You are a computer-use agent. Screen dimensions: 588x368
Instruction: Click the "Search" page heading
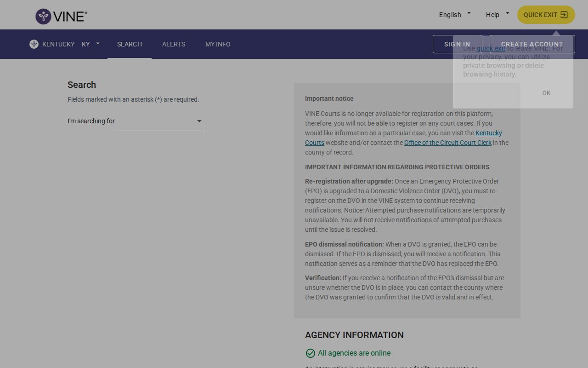[x=82, y=85]
